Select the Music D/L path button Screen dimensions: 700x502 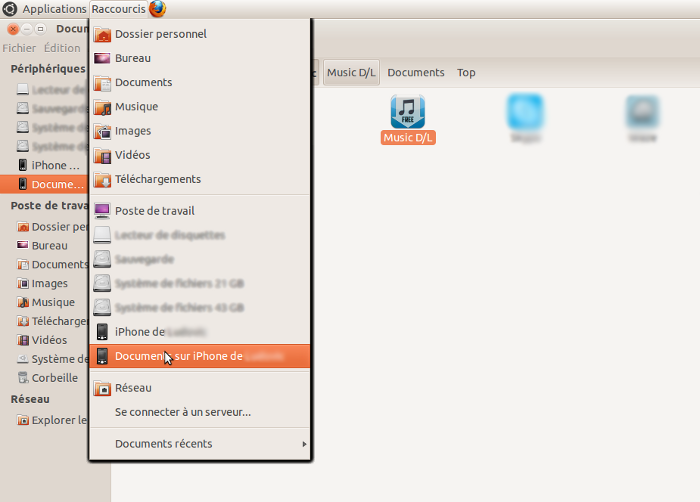pos(351,72)
